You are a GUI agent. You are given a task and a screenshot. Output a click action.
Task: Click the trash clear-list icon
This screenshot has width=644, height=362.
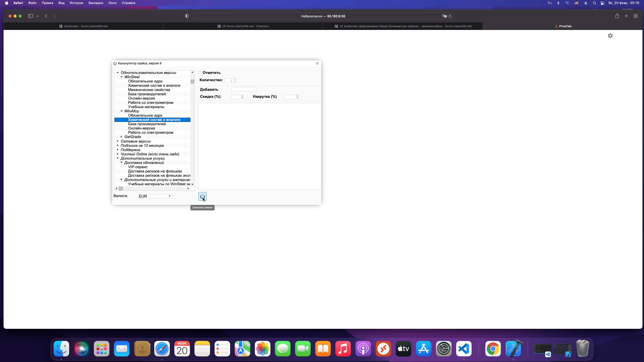pos(202,196)
